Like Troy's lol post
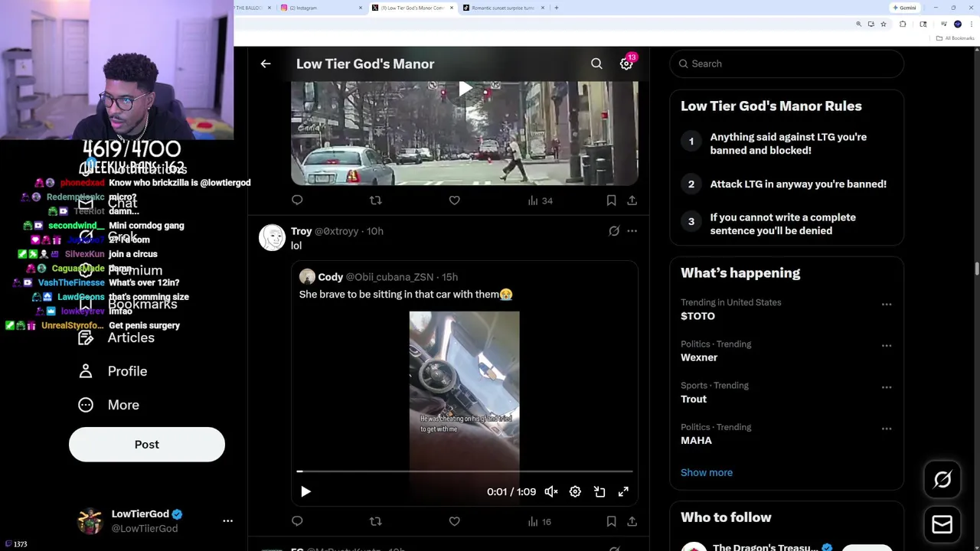The height and width of the screenshot is (551, 980). [454, 522]
